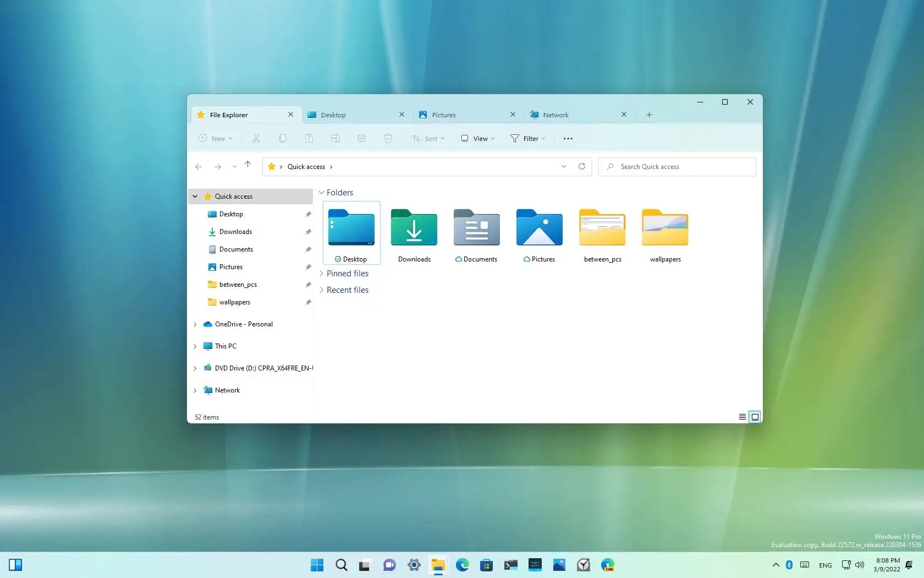Click the Delete trash icon
Viewport: 924px width, 578px height.
(x=388, y=139)
